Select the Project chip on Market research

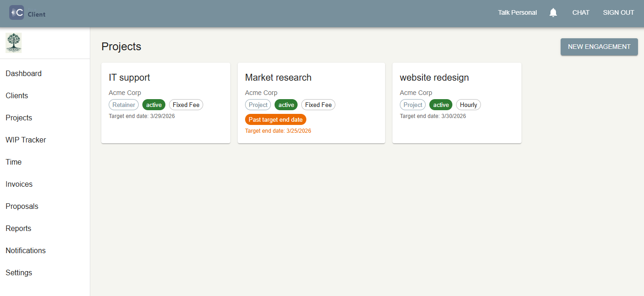258,105
